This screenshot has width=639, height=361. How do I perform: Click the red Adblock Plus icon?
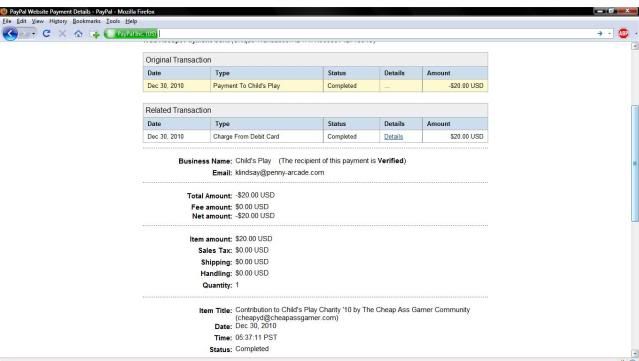click(x=623, y=33)
